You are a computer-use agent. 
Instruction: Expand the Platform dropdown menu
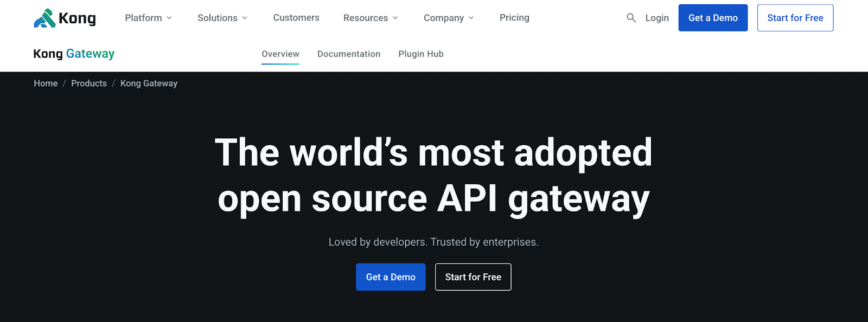click(x=149, y=18)
